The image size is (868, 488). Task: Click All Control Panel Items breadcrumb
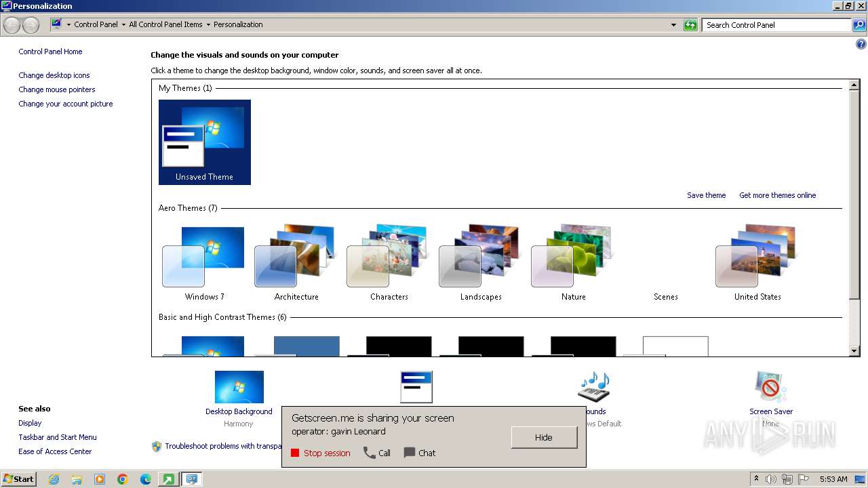[165, 24]
